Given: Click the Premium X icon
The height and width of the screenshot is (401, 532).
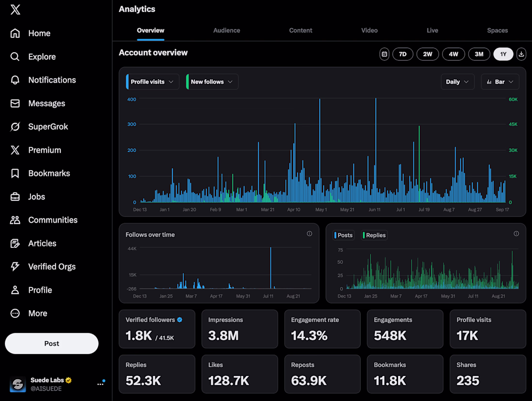Looking at the screenshot, I should tap(15, 150).
